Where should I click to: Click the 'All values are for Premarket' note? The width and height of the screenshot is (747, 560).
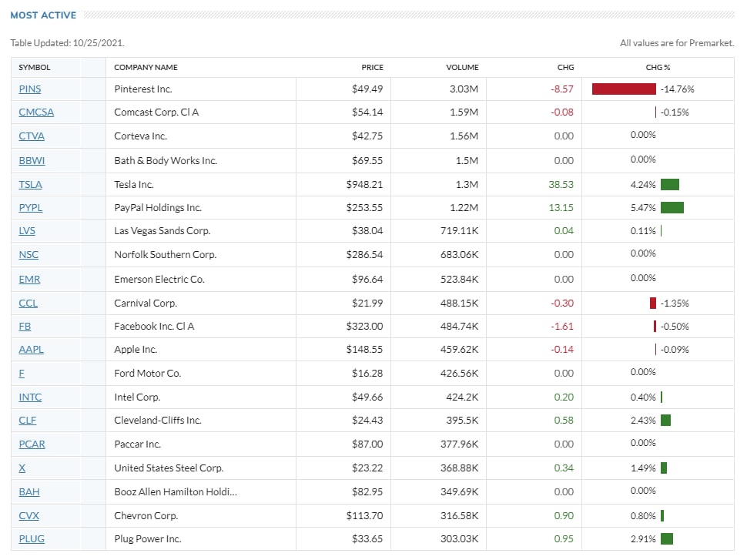pos(677,43)
